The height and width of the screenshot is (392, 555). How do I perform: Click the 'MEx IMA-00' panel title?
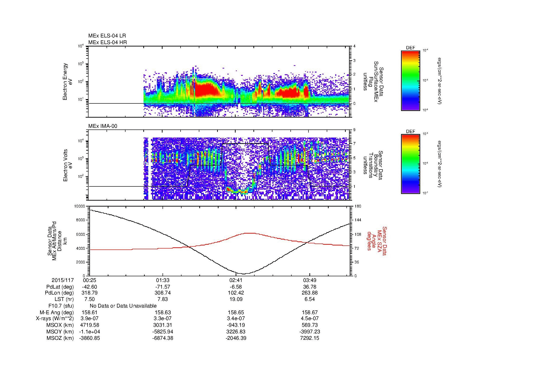pos(103,126)
